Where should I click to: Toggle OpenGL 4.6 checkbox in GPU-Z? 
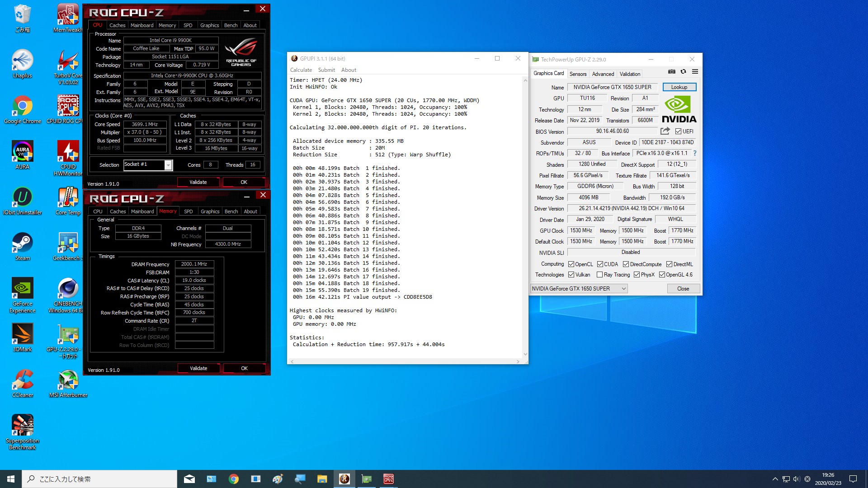click(x=662, y=275)
